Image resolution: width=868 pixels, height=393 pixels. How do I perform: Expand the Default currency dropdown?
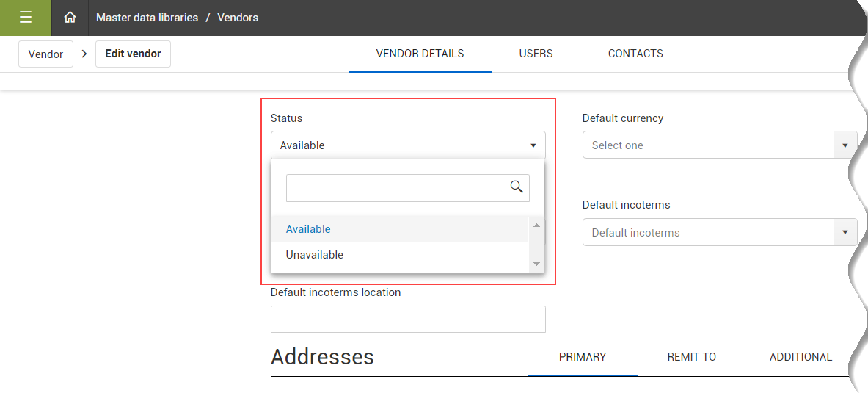point(845,145)
